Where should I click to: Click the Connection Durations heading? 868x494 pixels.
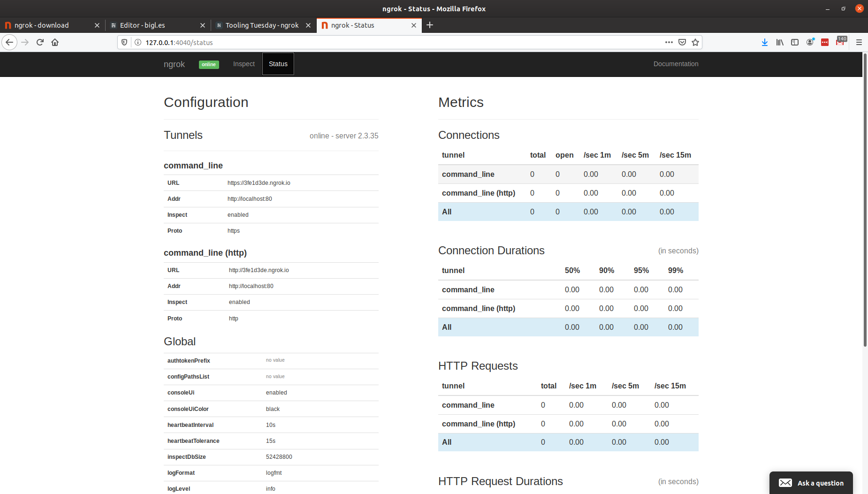pos(491,251)
